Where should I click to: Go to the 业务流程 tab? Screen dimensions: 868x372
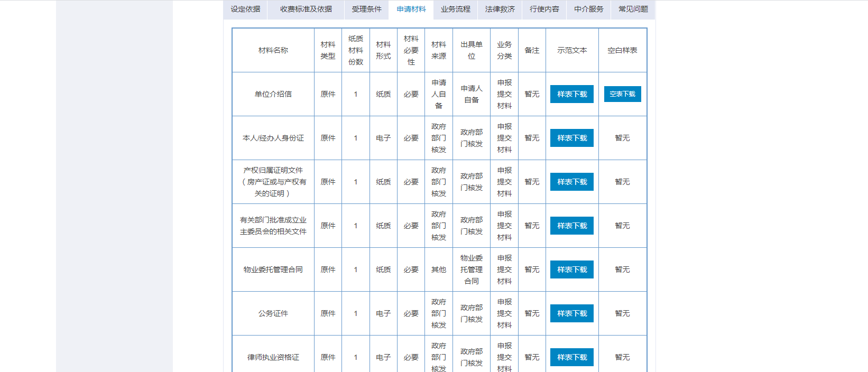455,10
